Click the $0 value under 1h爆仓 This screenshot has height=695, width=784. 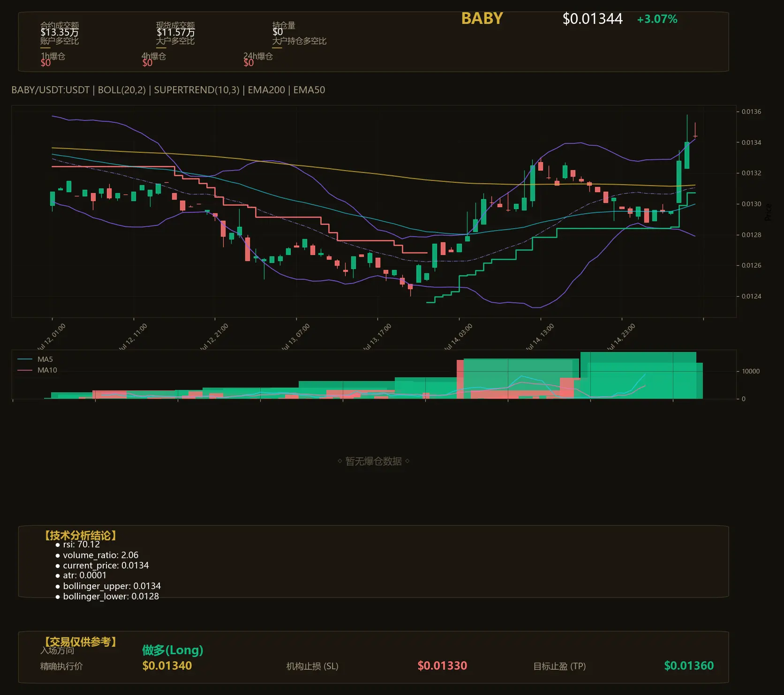tap(45, 63)
